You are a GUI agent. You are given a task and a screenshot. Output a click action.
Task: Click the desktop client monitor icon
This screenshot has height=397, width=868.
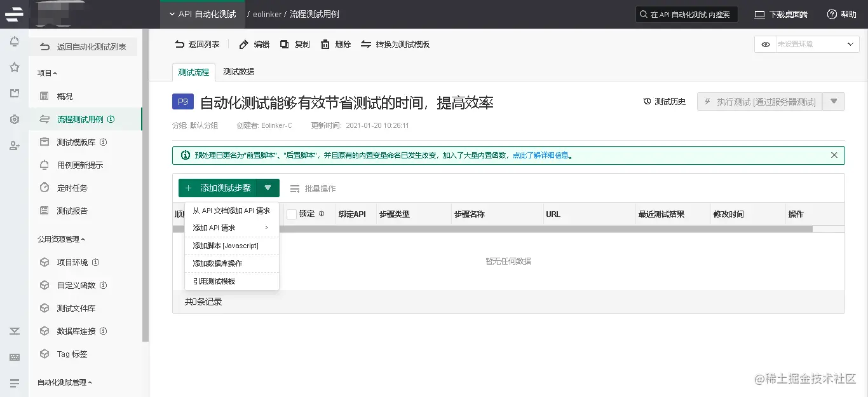pos(759,14)
